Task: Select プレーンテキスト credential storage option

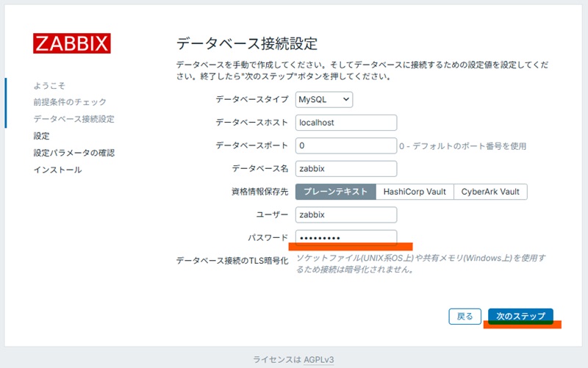Action: [336, 192]
